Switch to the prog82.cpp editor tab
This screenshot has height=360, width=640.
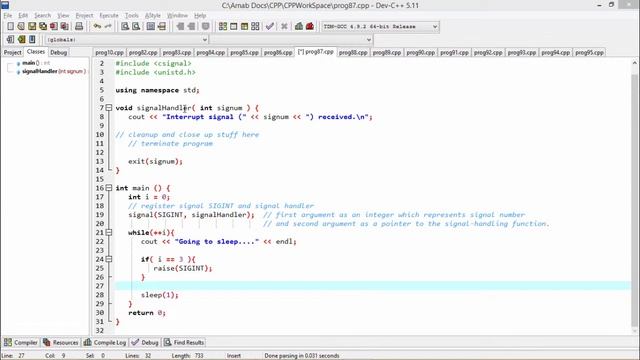(143, 53)
